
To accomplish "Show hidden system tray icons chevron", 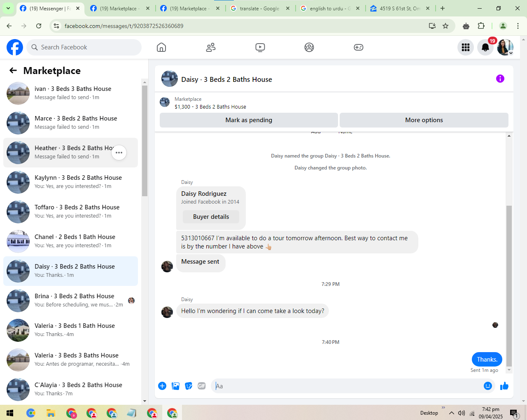I will (452, 413).
